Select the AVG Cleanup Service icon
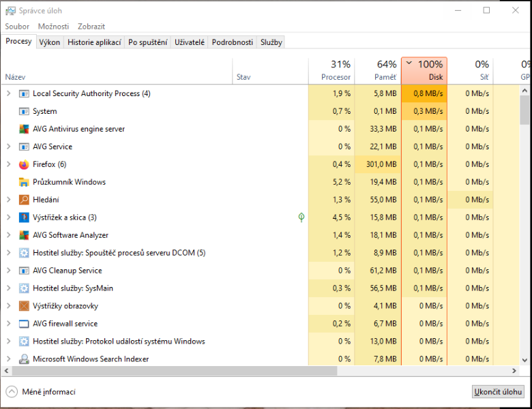 [x=24, y=271]
